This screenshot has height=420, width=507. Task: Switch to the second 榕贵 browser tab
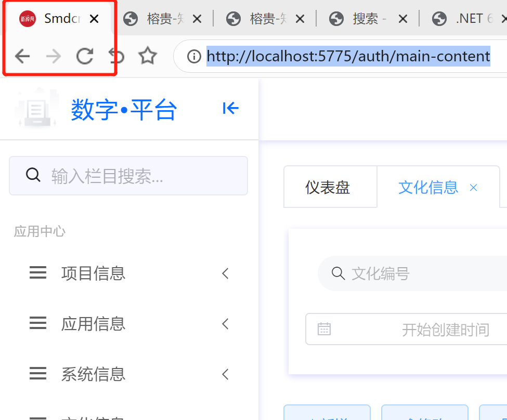click(264, 19)
